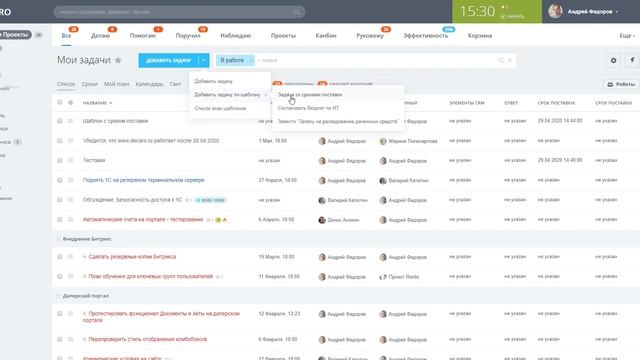Click the magnifier in the top search bar
This screenshot has width=640, height=360.
coord(297,12)
